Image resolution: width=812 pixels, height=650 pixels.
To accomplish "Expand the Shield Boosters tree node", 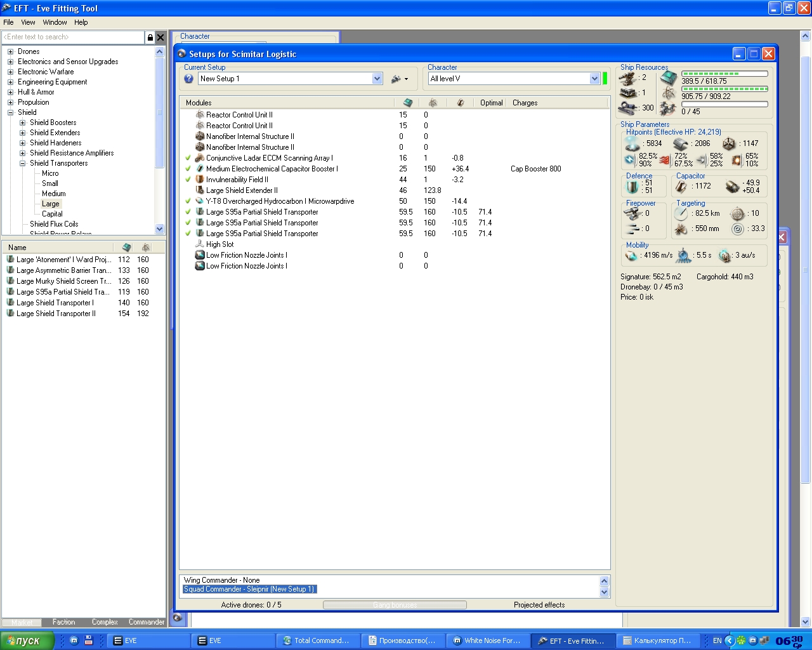I will coord(22,123).
